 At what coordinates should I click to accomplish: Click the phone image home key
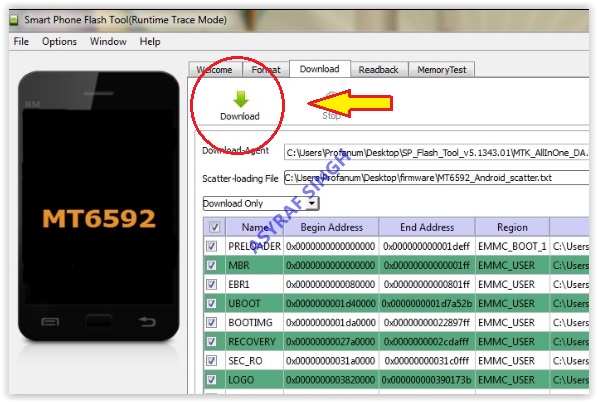pyautogui.click(x=99, y=322)
